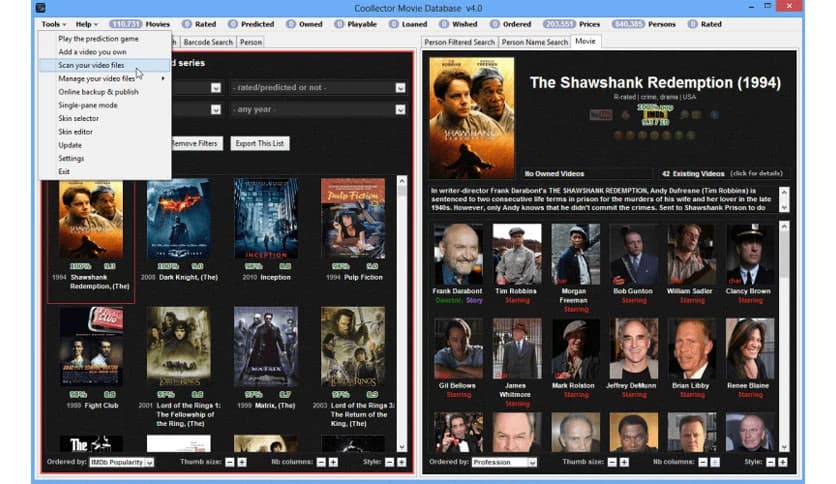Select the Movie tab
This screenshot has width=836, height=484.
click(585, 41)
